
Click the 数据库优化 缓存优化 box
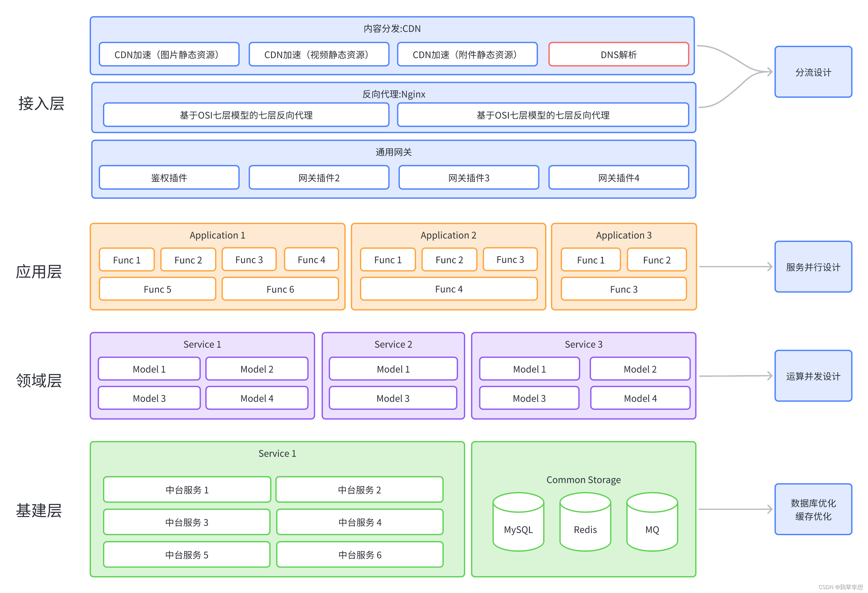tap(813, 510)
